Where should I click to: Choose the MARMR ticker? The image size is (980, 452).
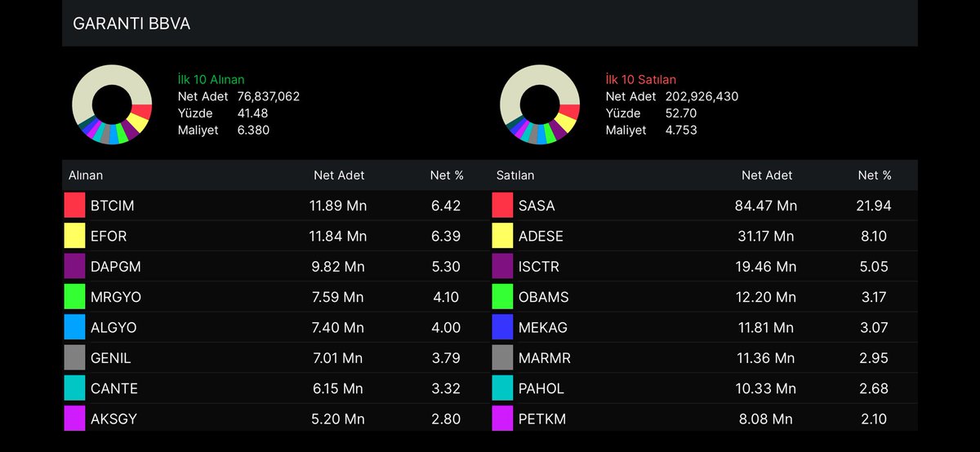(545, 358)
